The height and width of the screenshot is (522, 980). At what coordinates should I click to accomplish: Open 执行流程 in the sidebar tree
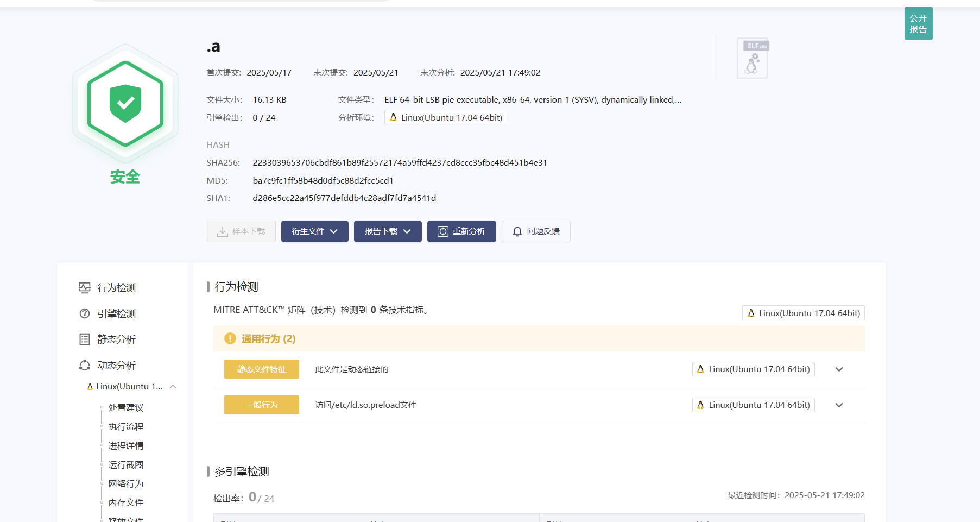pos(125,427)
